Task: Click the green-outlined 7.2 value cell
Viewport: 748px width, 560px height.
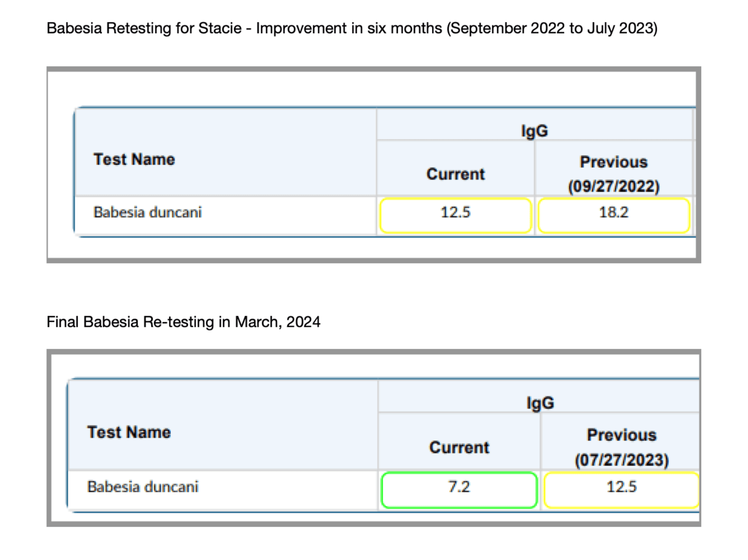Action: coord(459,489)
